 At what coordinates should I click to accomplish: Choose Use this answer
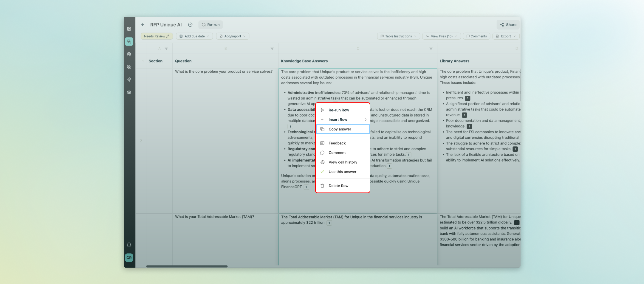343,172
